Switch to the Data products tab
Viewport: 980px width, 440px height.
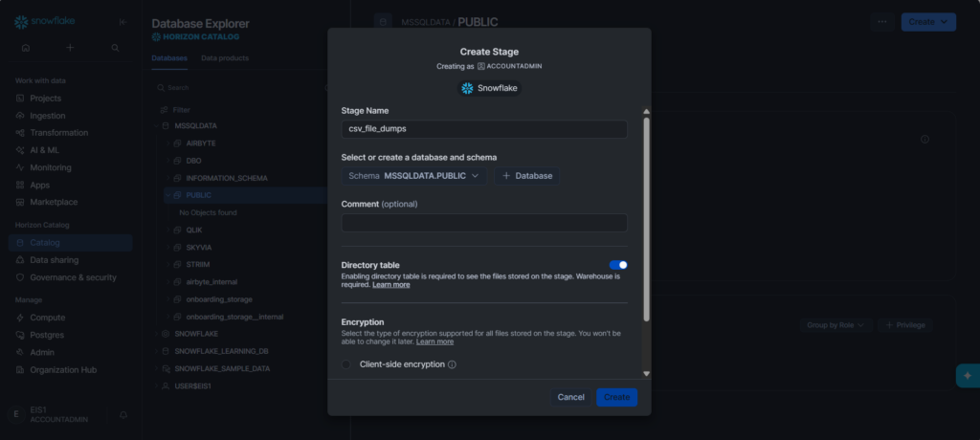click(x=225, y=58)
